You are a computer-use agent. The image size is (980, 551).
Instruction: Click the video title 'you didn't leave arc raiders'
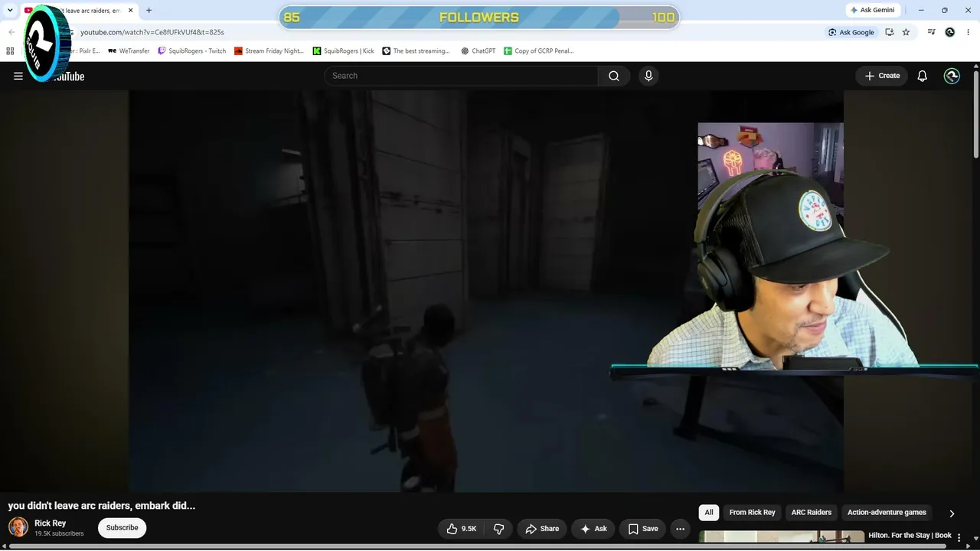click(102, 506)
